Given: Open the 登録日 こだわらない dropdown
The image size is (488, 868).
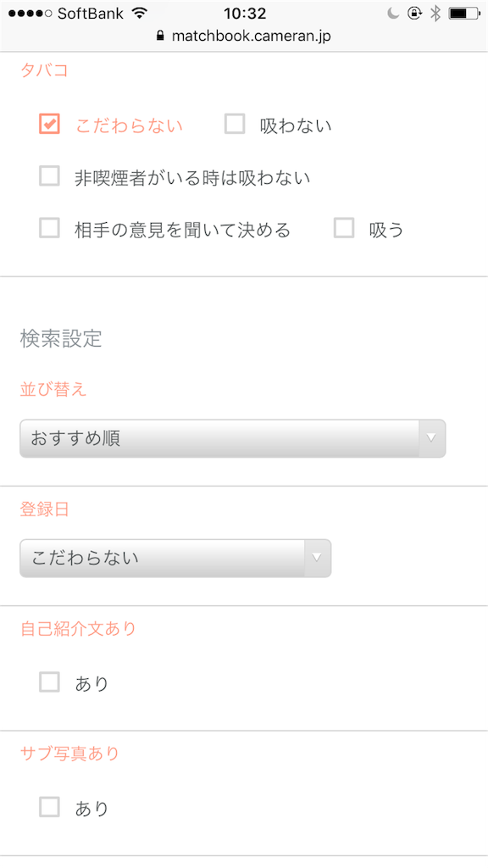Looking at the screenshot, I should point(175,558).
